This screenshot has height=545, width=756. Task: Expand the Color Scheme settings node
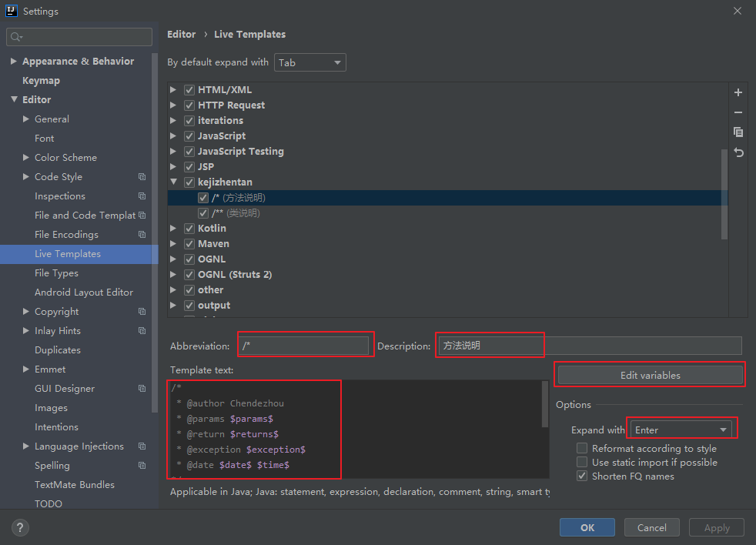tap(26, 158)
